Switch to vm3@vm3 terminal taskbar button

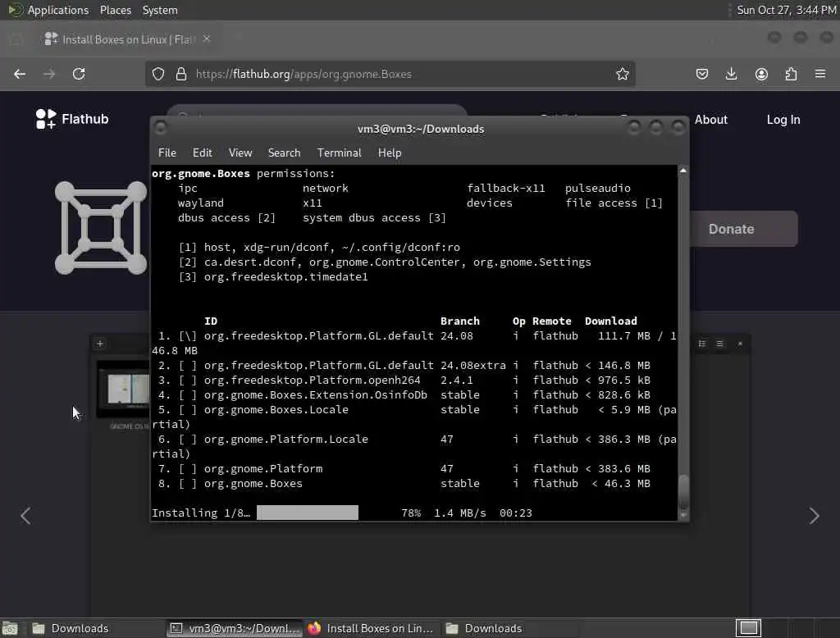[x=235, y=628]
